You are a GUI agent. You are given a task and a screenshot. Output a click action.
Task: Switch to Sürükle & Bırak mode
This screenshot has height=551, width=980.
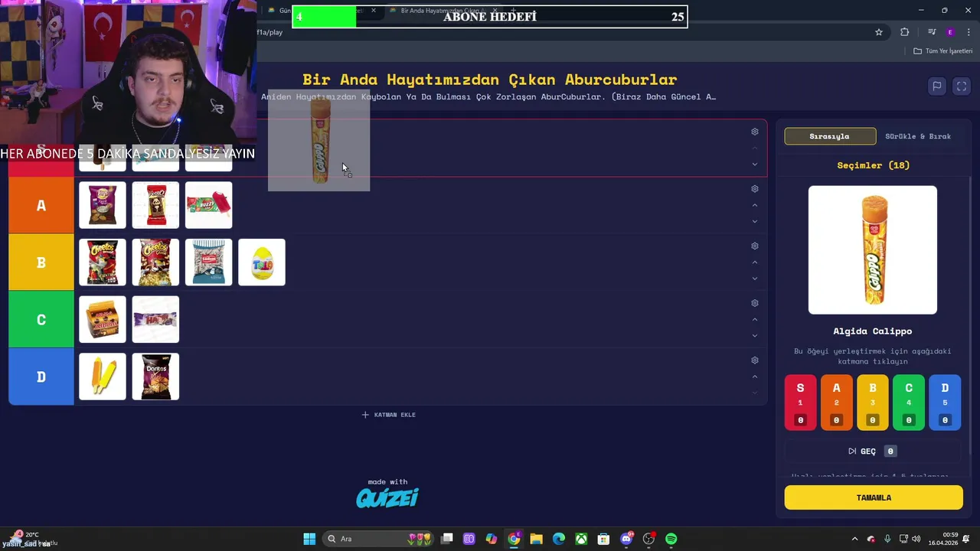point(918,136)
